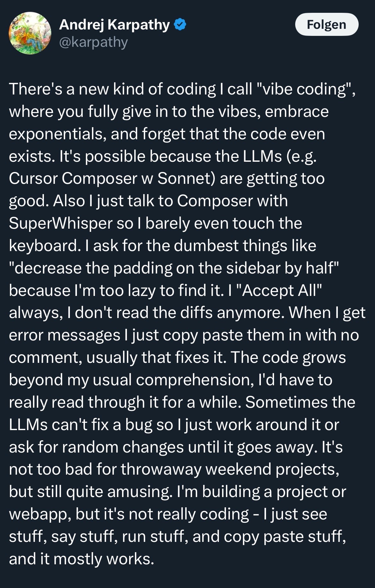The width and height of the screenshot is (375, 588).
Task: Click the blue verified badge
Action: pos(180,25)
